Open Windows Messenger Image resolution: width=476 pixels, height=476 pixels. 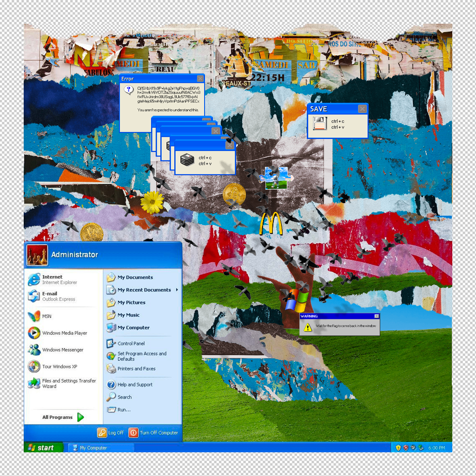tap(56, 350)
